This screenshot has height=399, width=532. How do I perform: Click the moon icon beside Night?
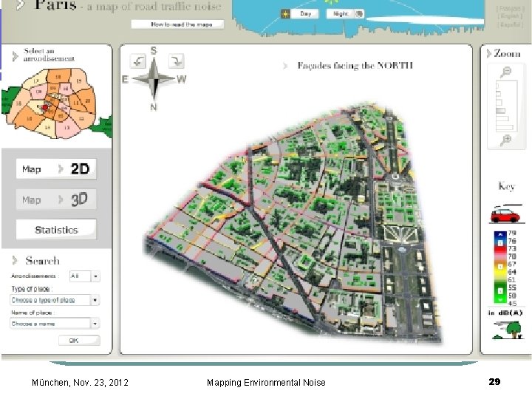pos(359,14)
